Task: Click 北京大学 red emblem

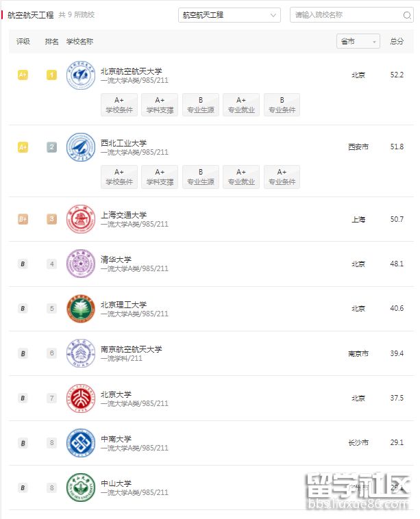Action: click(80, 398)
